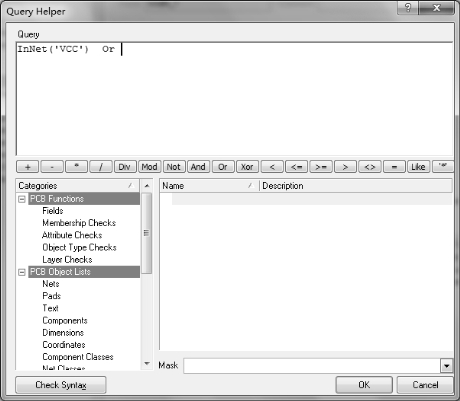
Task: Insert the wildcard quote operator button
Action: pos(443,167)
